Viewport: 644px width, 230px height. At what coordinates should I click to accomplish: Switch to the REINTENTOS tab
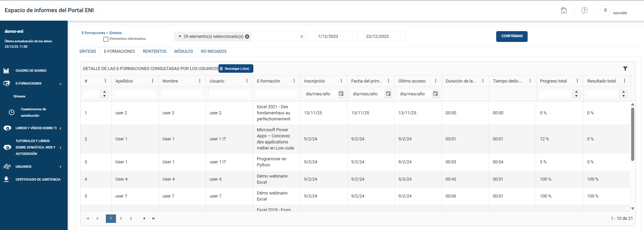[155, 51]
